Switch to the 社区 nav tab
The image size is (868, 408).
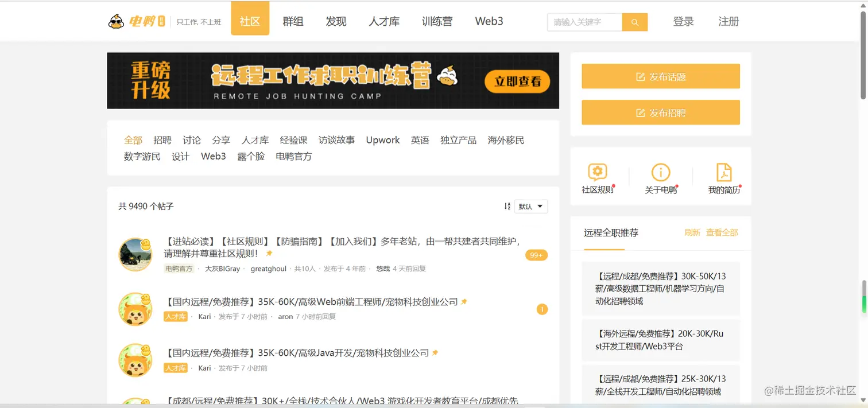[x=250, y=18]
